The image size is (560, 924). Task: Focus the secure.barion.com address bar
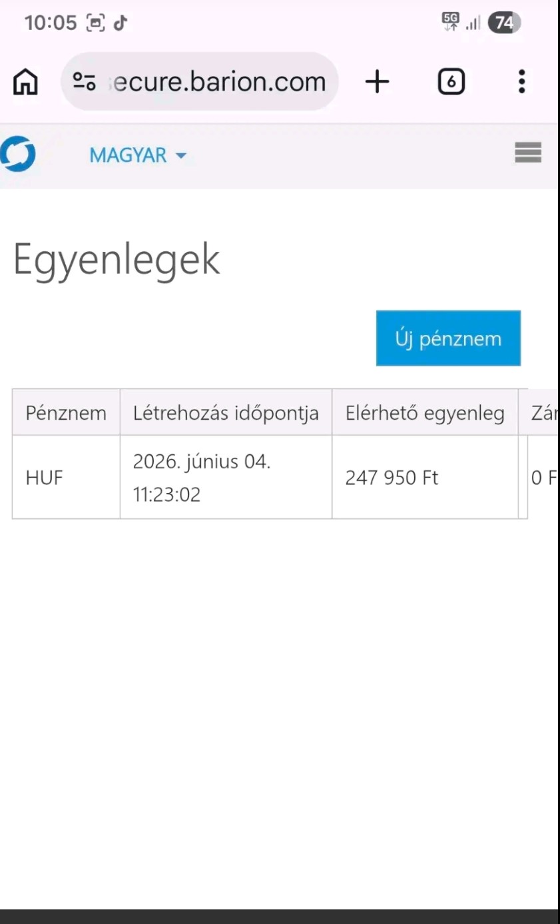click(200, 82)
